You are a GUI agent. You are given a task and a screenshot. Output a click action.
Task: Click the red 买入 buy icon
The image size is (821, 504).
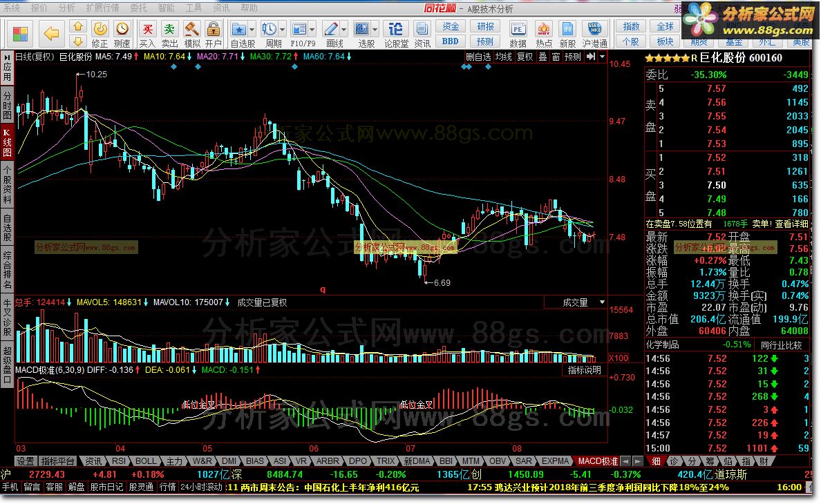tap(148, 29)
